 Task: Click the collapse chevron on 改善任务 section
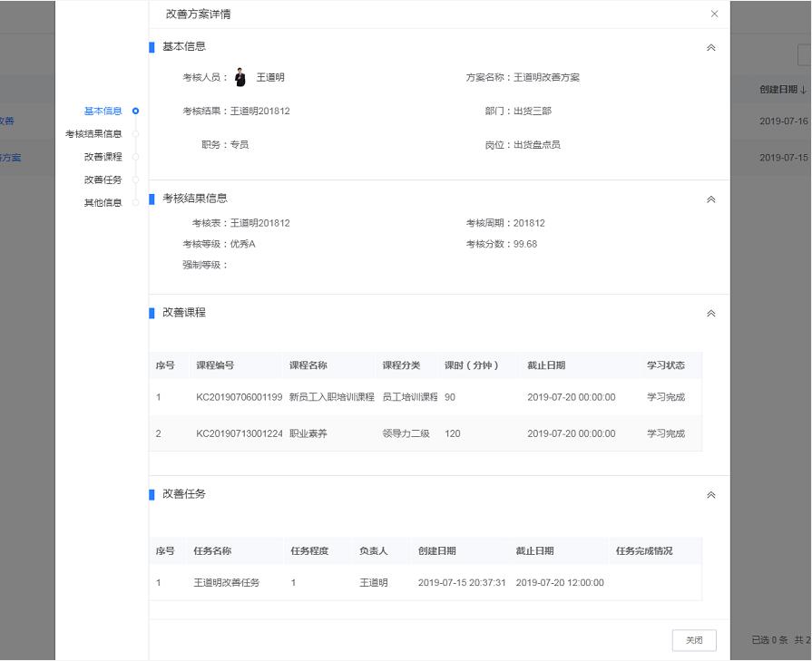pyautogui.click(x=711, y=495)
